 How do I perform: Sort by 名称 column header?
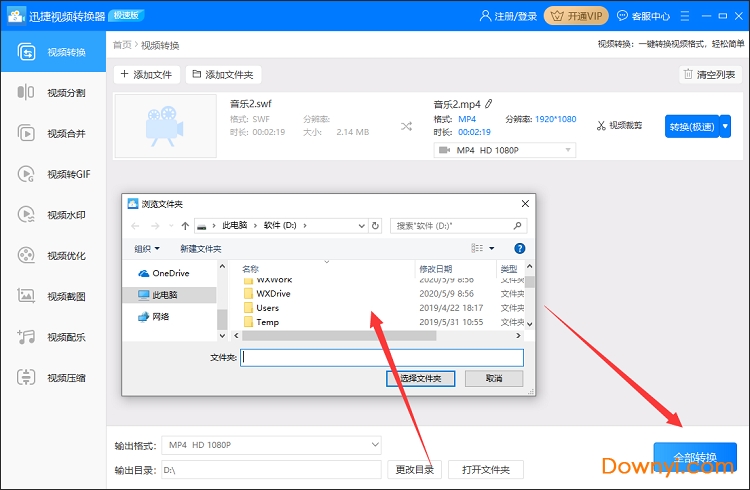[251, 268]
